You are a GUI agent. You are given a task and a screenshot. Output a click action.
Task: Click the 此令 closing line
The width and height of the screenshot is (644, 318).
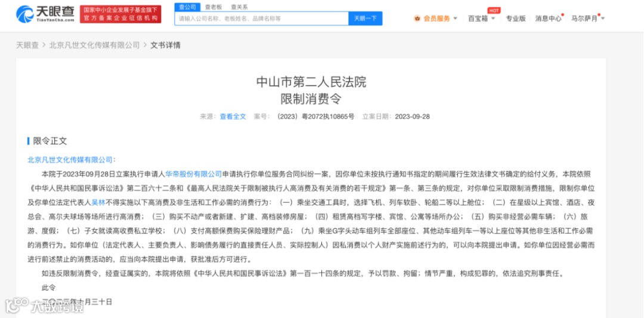coord(48,287)
